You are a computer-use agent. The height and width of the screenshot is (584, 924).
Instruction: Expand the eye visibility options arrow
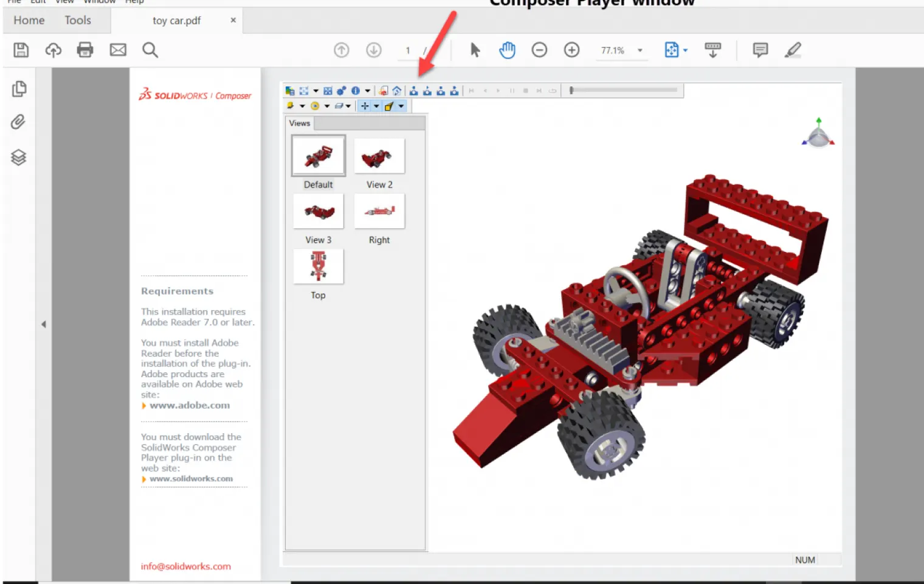point(327,106)
